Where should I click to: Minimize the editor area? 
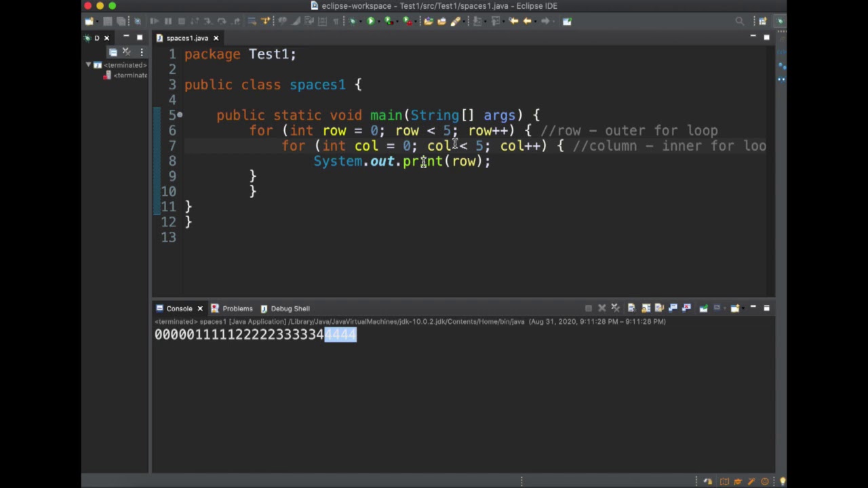click(753, 37)
